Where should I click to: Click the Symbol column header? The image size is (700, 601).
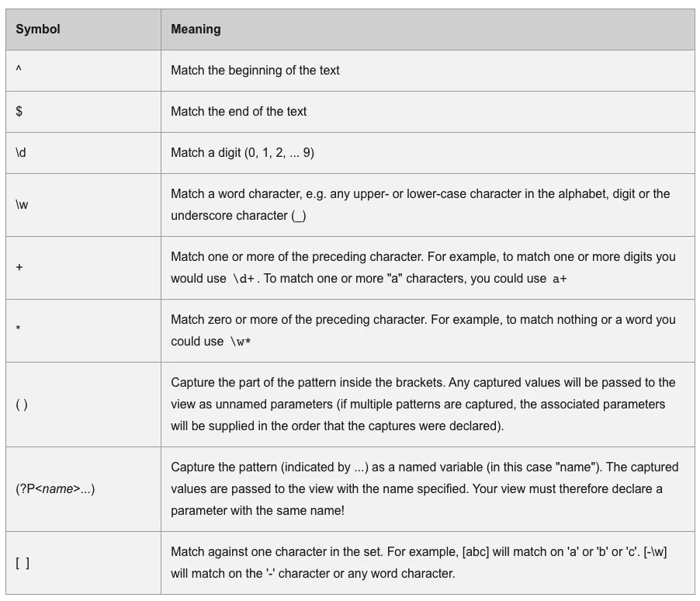[38, 30]
